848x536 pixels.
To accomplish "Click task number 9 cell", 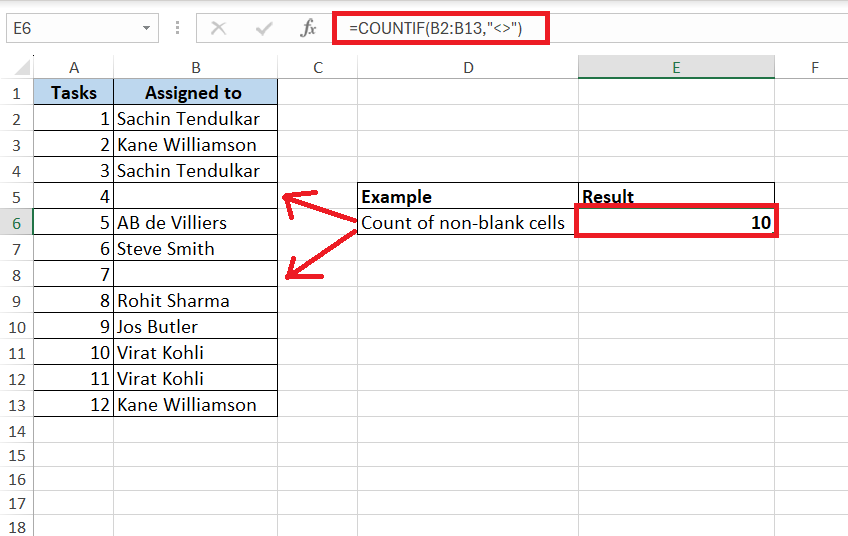I will (74, 326).
